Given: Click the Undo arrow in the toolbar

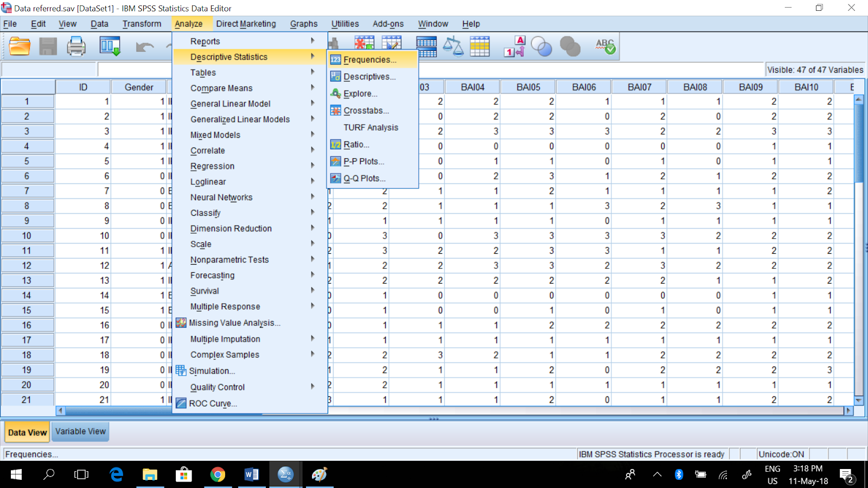Looking at the screenshot, I should (x=144, y=47).
